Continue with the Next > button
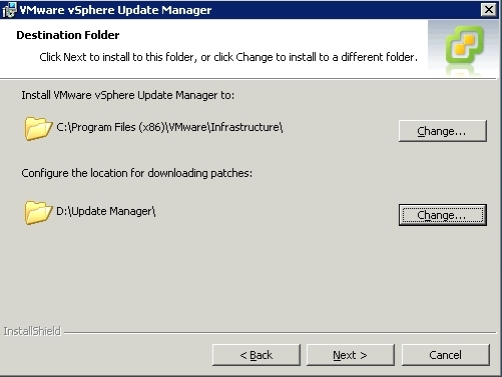502x377 pixels. [350, 355]
